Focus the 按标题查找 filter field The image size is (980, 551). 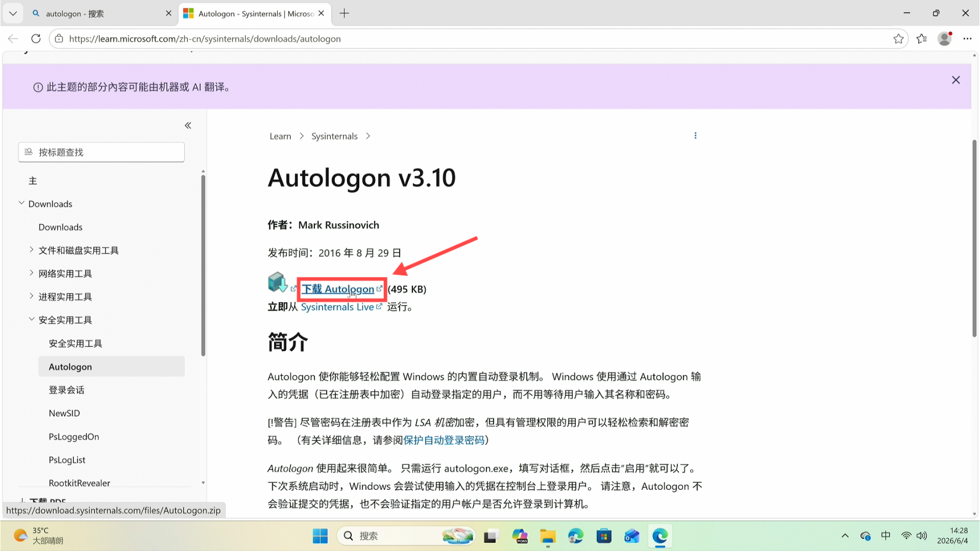[101, 152]
